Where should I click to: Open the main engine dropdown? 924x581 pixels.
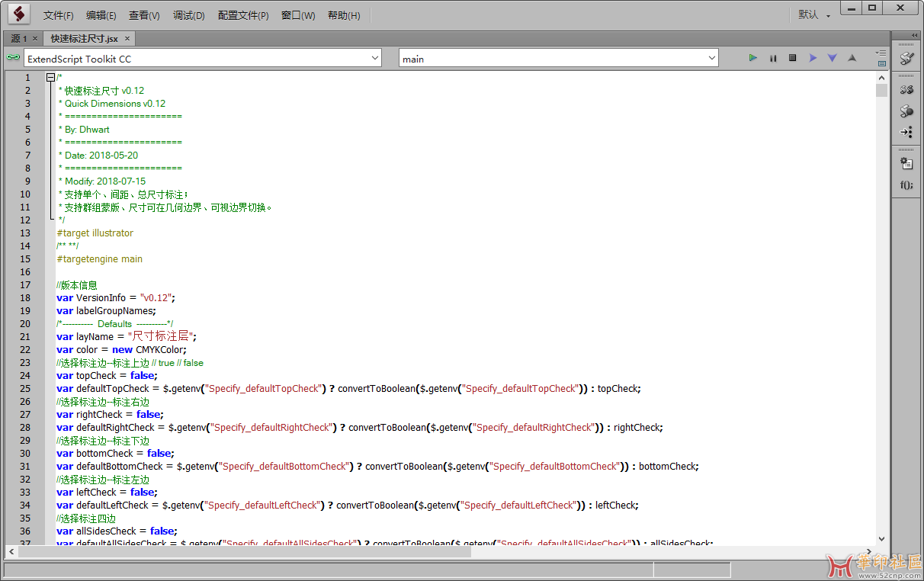(559, 58)
